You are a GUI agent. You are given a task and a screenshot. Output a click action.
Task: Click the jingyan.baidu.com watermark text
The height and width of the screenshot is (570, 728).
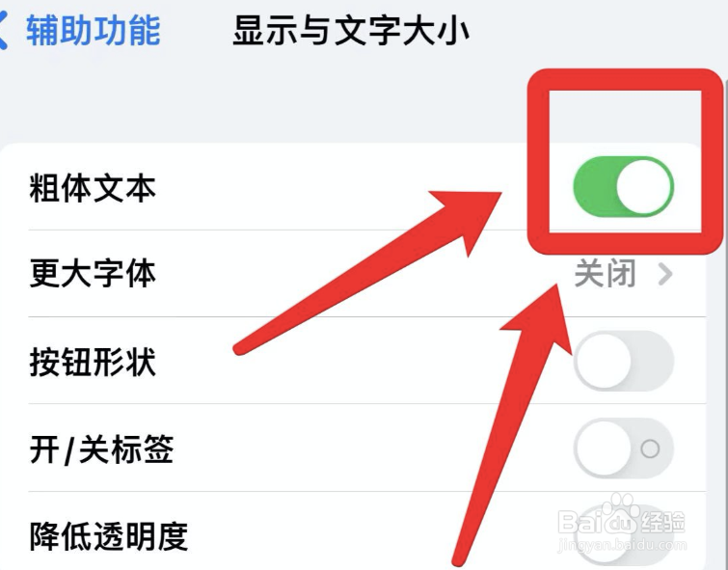(622, 544)
